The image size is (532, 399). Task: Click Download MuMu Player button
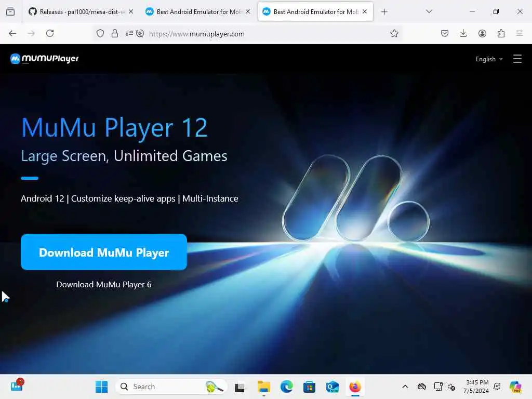click(x=104, y=252)
